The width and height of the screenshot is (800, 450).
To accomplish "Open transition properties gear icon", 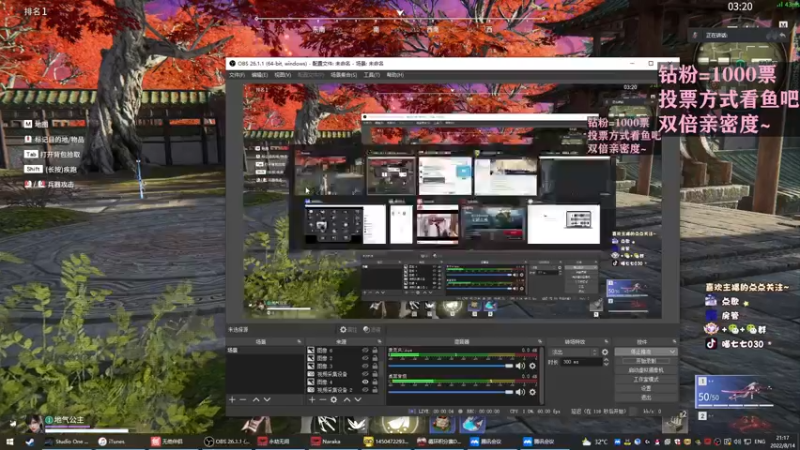I will point(605,352).
